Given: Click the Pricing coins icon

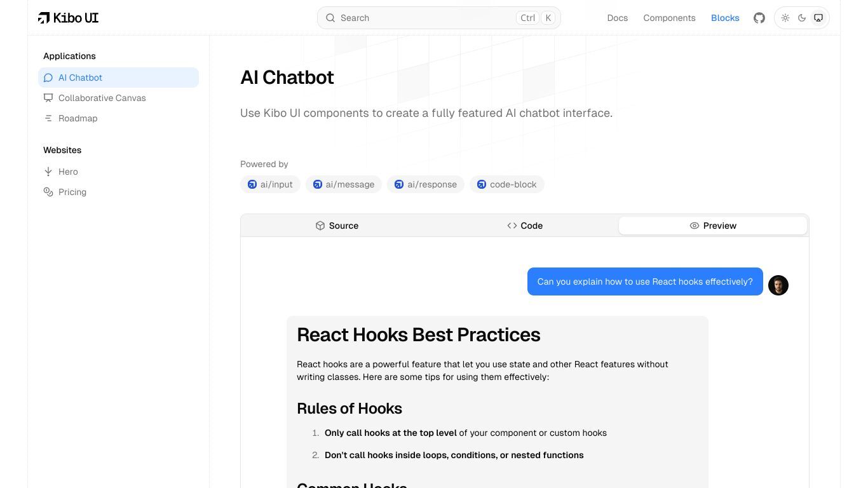Looking at the screenshot, I should tap(48, 192).
